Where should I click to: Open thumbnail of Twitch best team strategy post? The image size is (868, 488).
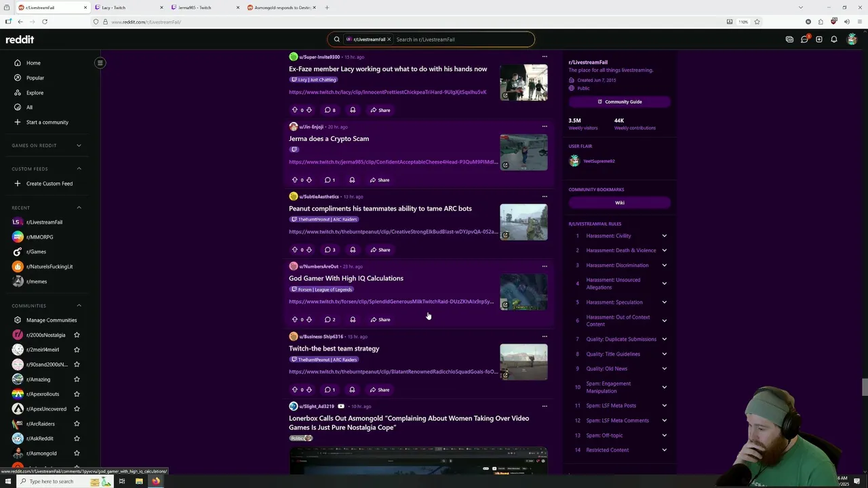tap(524, 362)
